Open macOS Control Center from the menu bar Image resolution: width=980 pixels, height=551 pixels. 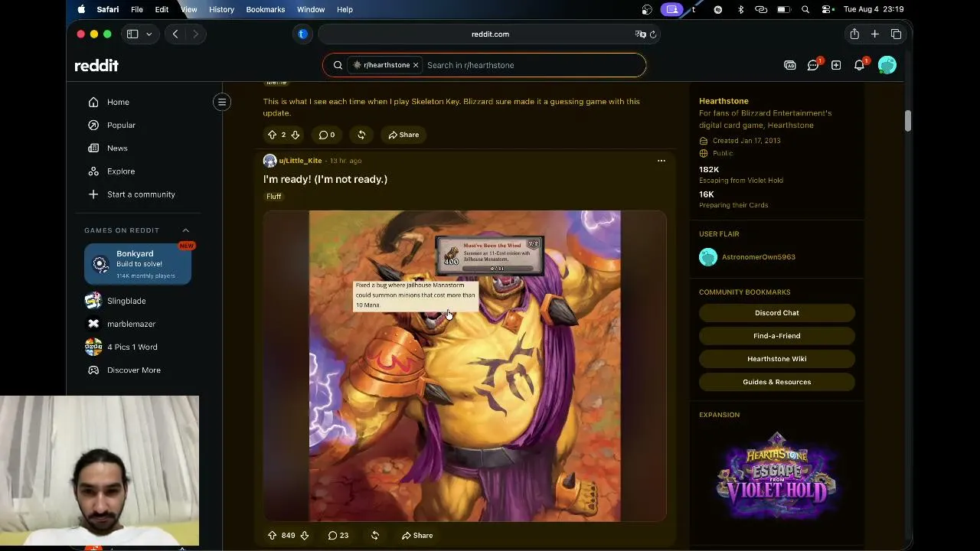[x=827, y=9]
